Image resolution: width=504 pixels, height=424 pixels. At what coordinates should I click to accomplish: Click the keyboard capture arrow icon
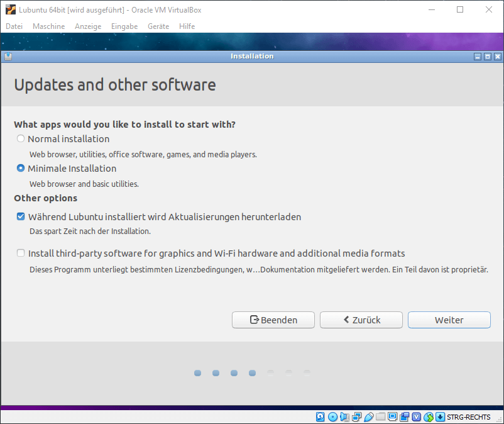[x=440, y=417]
